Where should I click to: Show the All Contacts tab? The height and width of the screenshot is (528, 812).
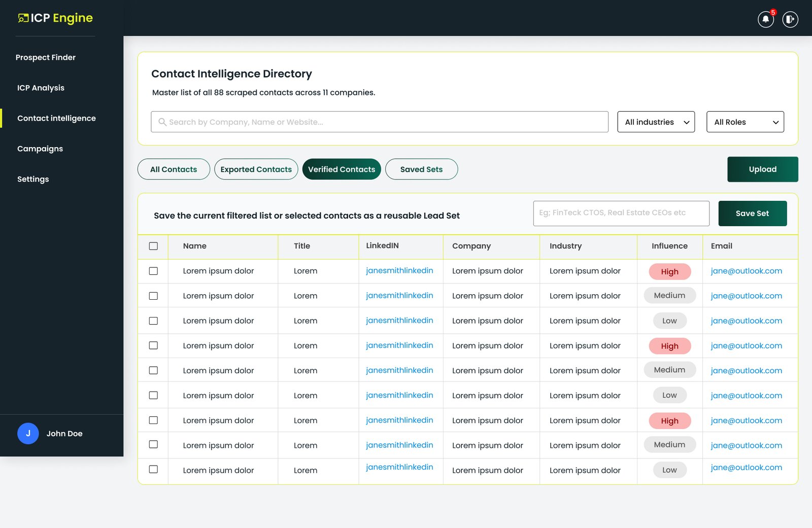coord(174,169)
